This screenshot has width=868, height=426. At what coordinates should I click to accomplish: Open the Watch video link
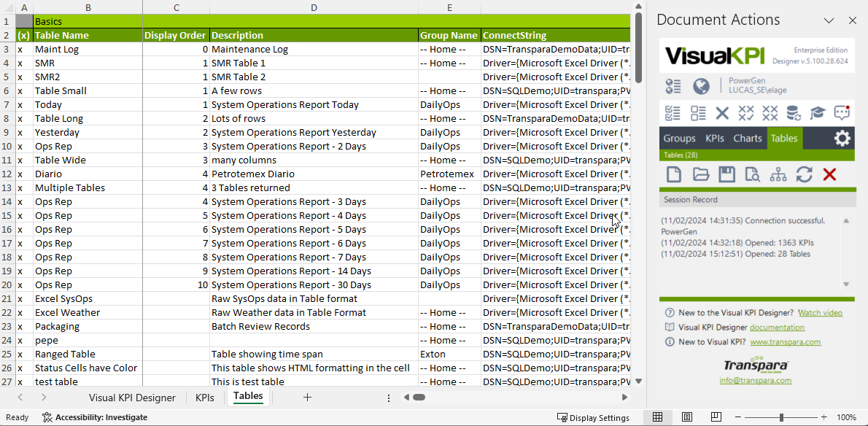[x=820, y=313]
